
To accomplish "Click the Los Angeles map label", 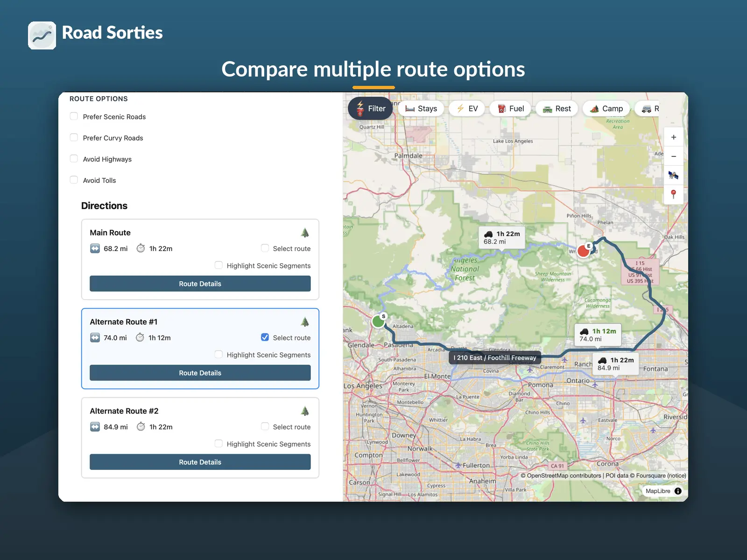I will 363,386.
